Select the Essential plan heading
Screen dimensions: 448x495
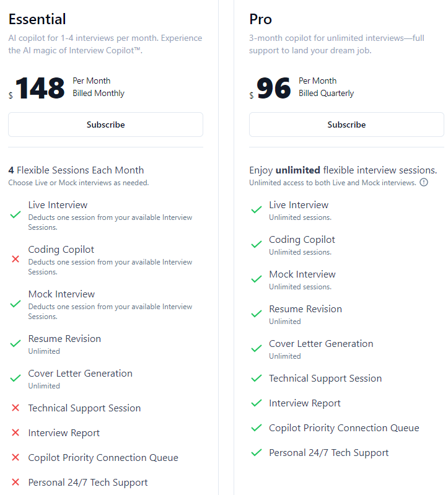pos(37,19)
